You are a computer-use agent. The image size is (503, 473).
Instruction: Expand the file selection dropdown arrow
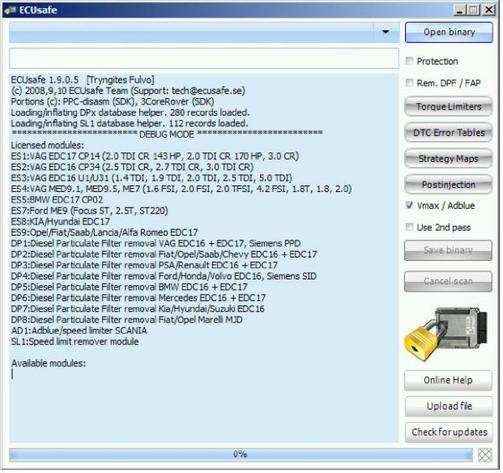(386, 32)
